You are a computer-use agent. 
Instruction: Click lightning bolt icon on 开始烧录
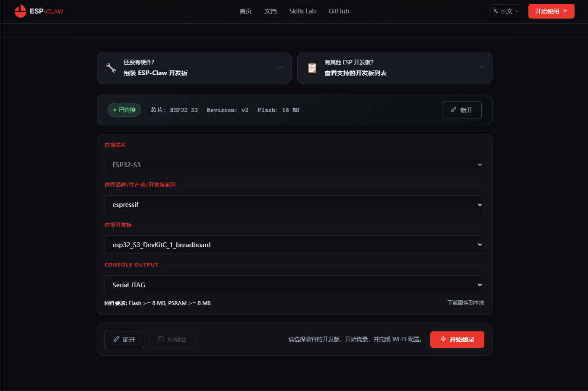[x=443, y=339]
